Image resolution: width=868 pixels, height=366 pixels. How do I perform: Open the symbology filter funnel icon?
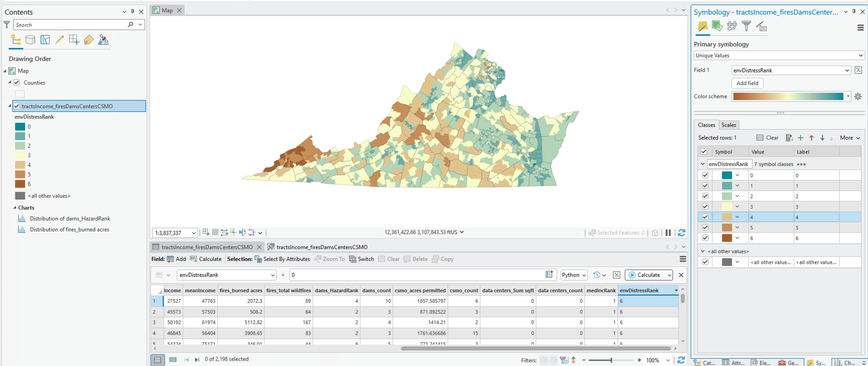pyautogui.click(x=746, y=26)
